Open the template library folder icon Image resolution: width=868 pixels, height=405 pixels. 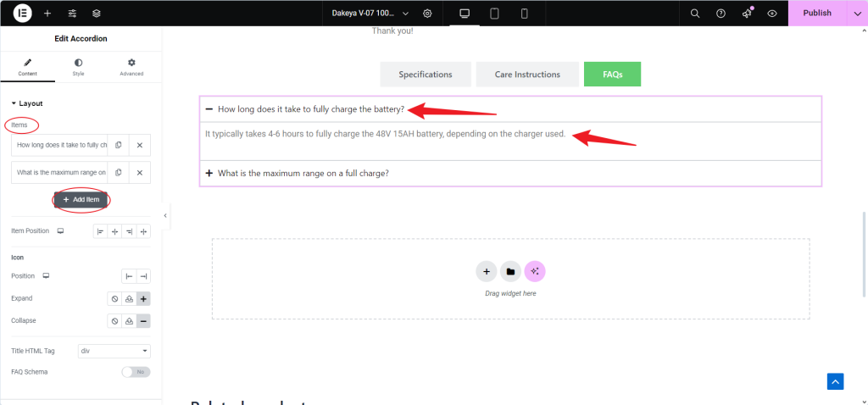coord(510,272)
